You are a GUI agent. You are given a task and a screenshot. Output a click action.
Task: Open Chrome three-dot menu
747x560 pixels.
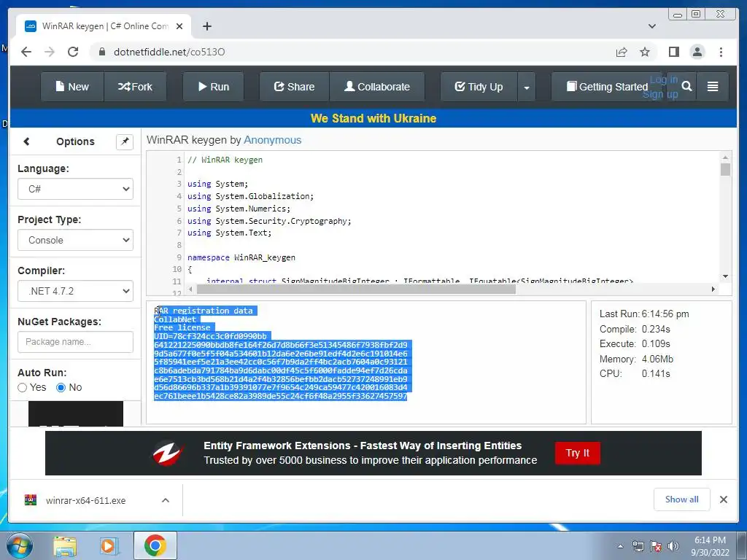click(721, 52)
